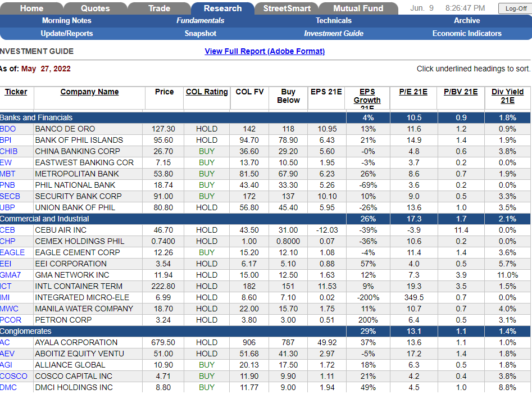This screenshot has width=532, height=394.
Task: Open Economic Indicators page
Action: click(467, 33)
